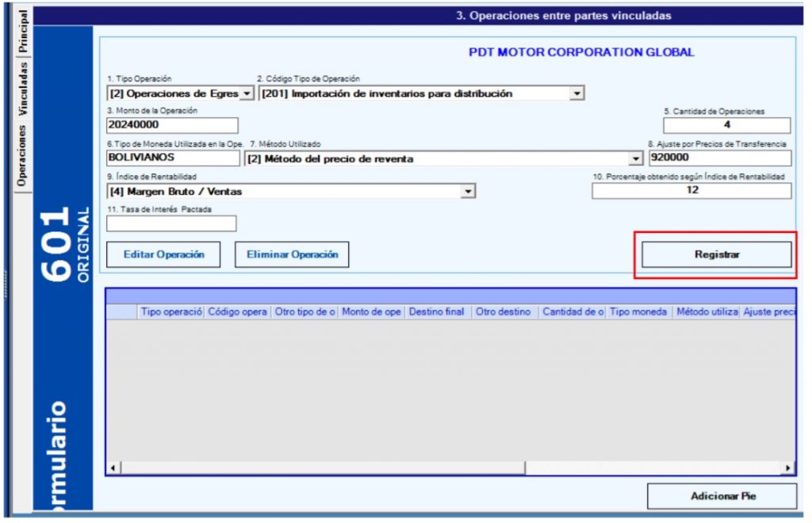This screenshot has height=523, width=812.
Task: Open the Método Utilizado dropdown list
Action: (x=635, y=158)
